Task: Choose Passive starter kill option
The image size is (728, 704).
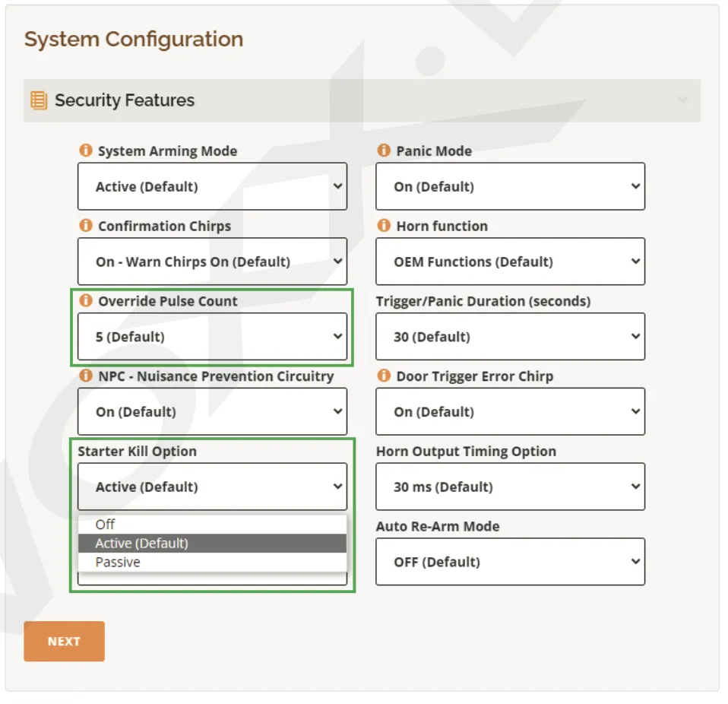Action: pos(118,563)
